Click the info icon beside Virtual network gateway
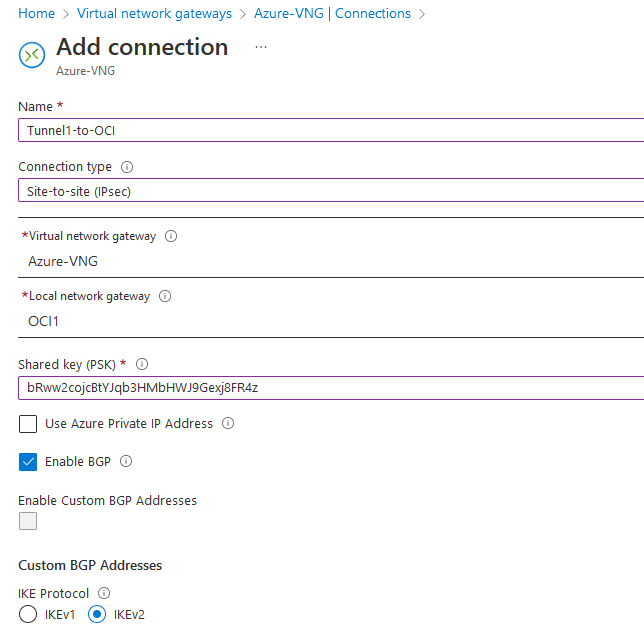Viewport: 644px width, 640px height. pos(171,237)
